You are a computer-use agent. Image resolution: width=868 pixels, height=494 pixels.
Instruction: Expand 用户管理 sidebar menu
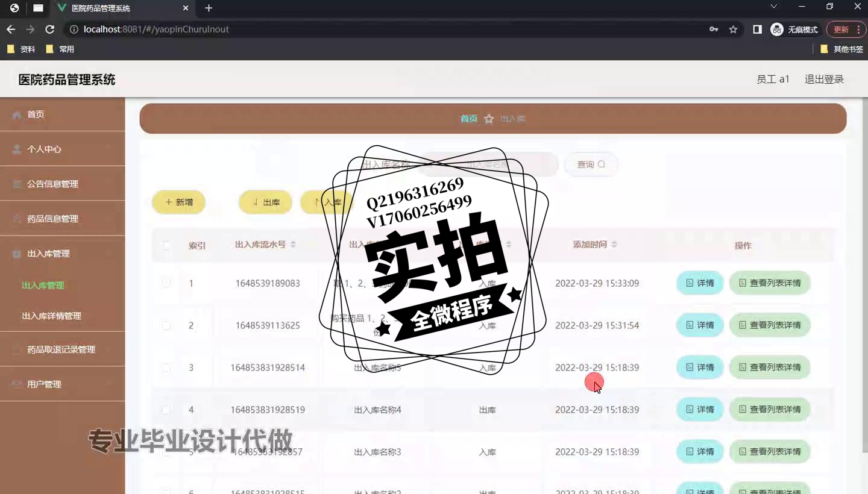point(63,384)
